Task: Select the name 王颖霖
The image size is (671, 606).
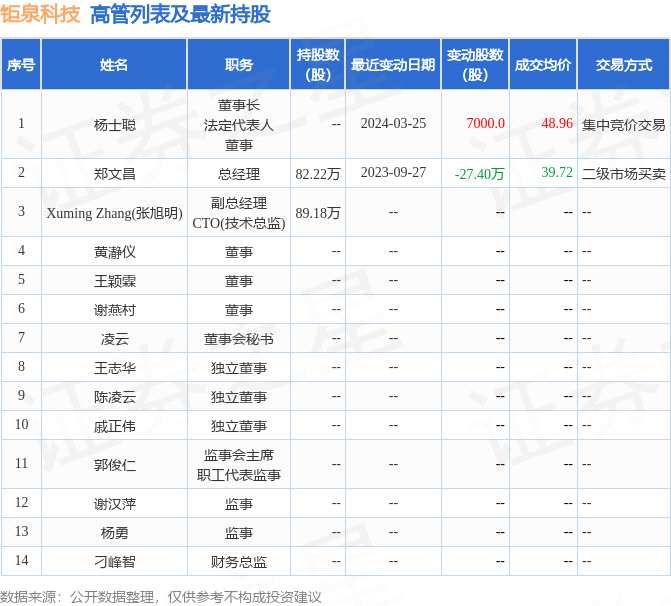Action: (114, 281)
